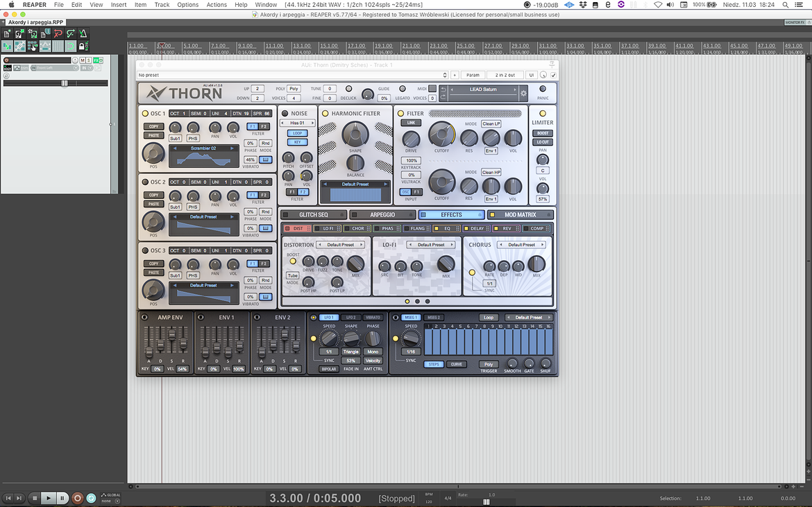Viewport: 812px width, 507px height.
Task: Stop playback with the stop button
Action: (35, 498)
